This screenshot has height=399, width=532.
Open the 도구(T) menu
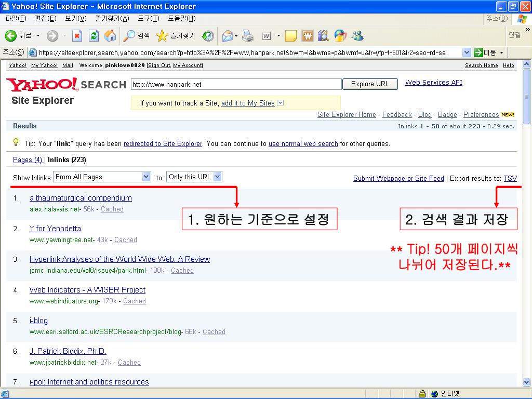pos(148,18)
